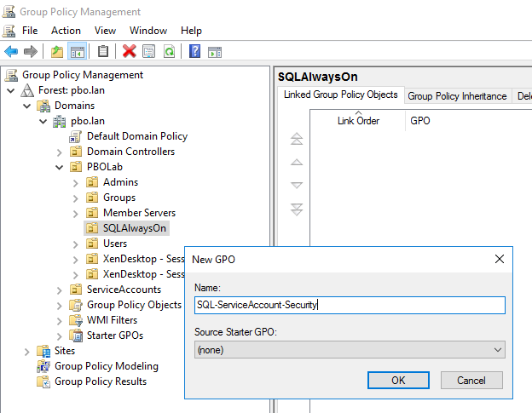The width and height of the screenshot is (532, 413).
Task: Select the root Group Policy Management node
Action: tap(83, 75)
